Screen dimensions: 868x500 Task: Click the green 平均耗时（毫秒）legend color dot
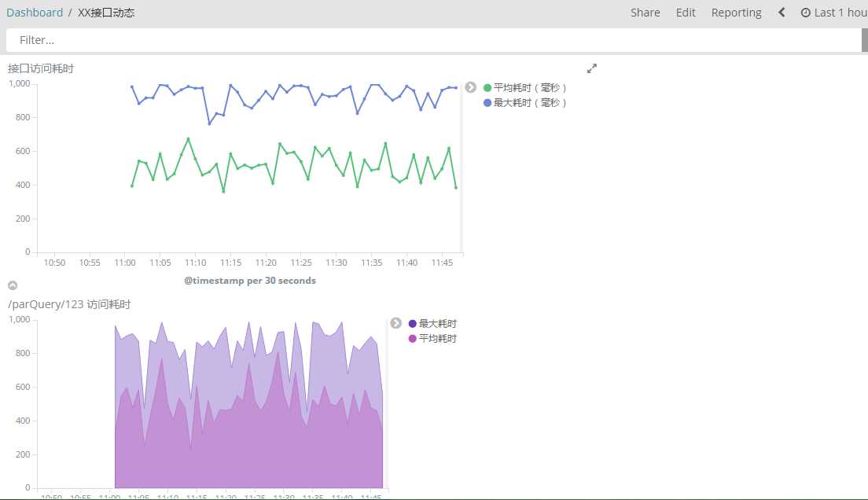click(487, 87)
